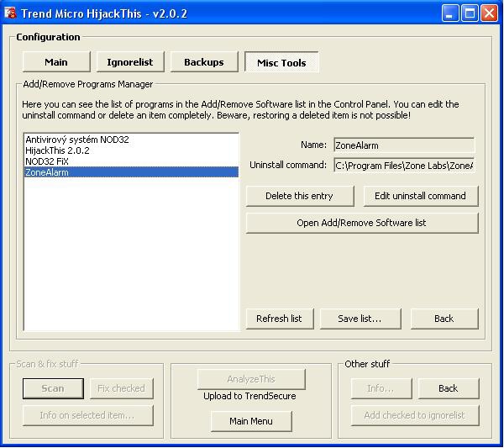Open the Backups tab
Image resolution: width=504 pixels, height=448 pixels.
click(204, 62)
